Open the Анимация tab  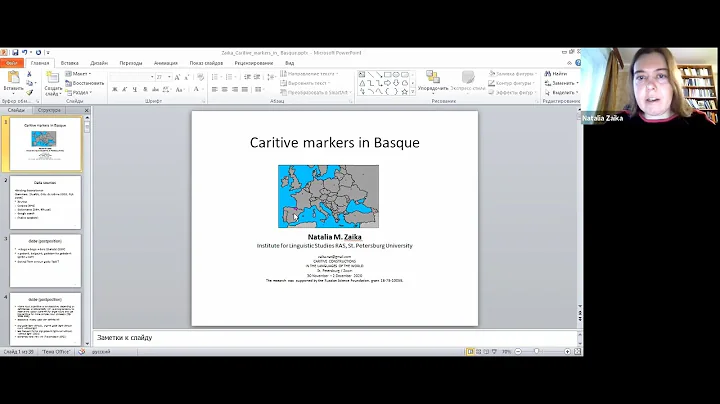click(166, 63)
